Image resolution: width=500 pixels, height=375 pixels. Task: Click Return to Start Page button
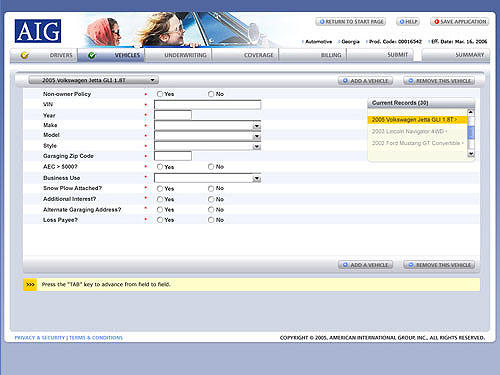click(351, 22)
